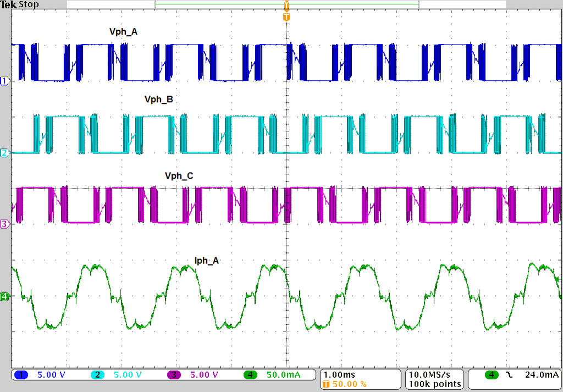563x392 pixels.
Task: Click the Vph_A waveform label
Action: [x=123, y=31]
